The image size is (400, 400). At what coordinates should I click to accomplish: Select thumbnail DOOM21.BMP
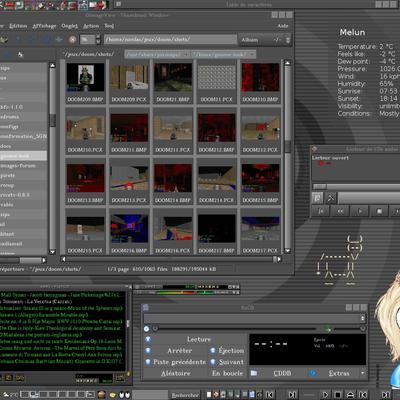173,82
